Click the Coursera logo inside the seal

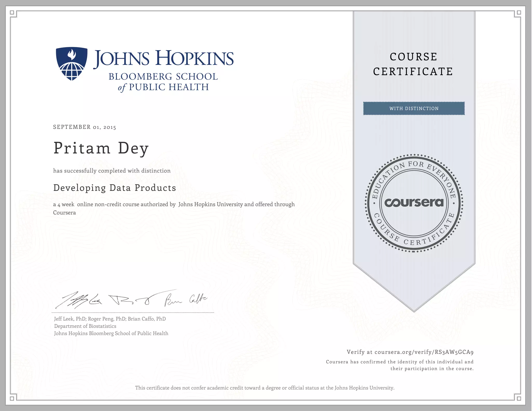[414, 203]
